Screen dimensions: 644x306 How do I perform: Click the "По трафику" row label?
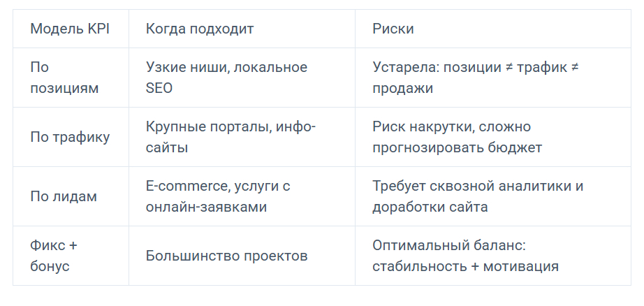click(x=70, y=137)
